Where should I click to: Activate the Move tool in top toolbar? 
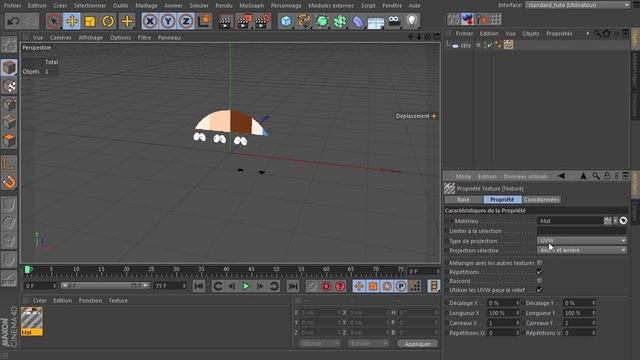pyautogui.click(x=71, y=21)
